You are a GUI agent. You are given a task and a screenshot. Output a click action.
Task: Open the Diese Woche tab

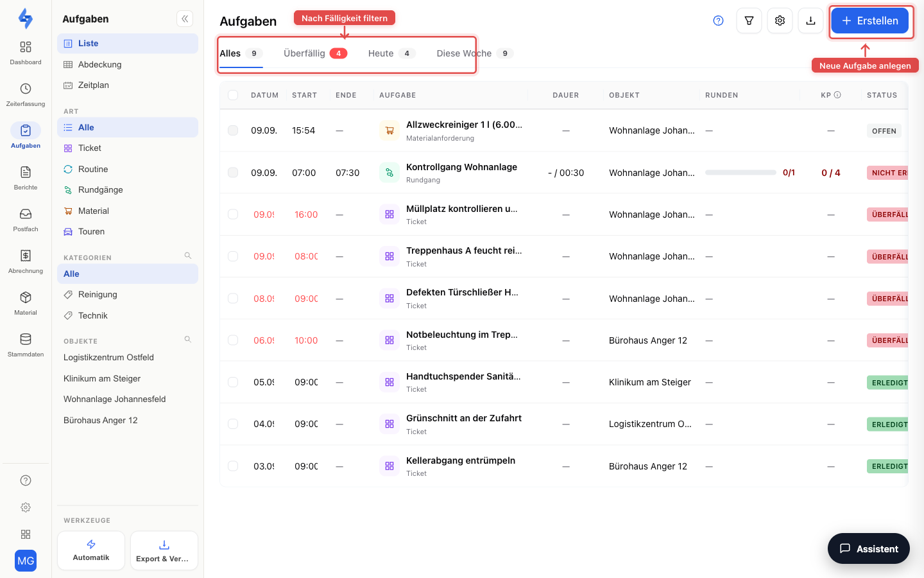point(475,53)
